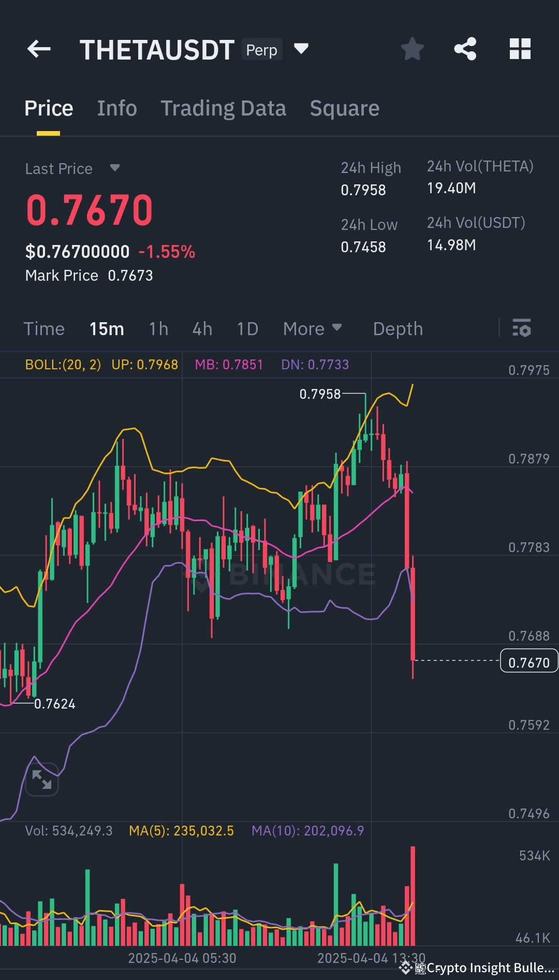Switch candles to the 1h timeframe

[158, 328]
